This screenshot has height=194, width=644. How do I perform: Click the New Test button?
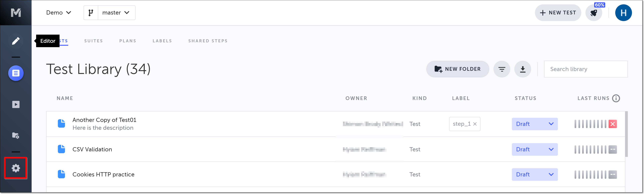click(558, 13)
